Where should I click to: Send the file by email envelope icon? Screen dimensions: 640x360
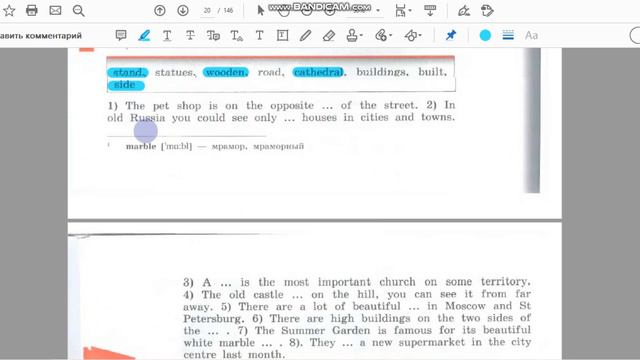pyautogui.click(x=55, y=11)
